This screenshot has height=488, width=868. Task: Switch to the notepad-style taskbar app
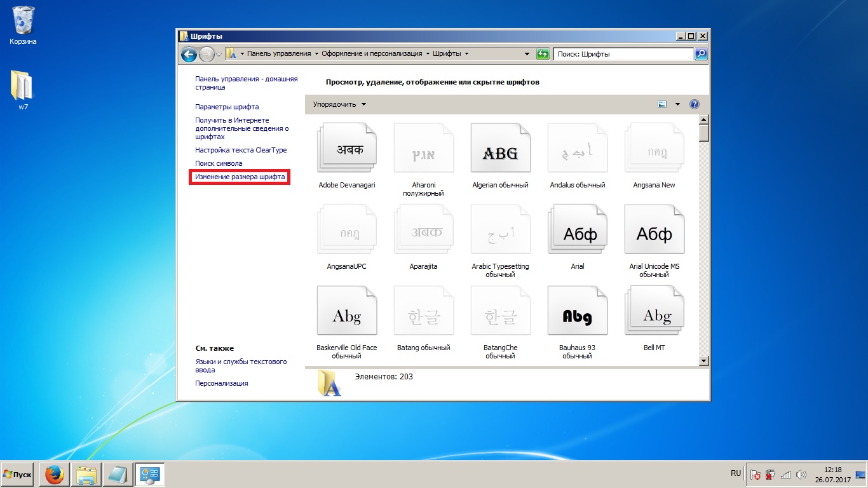click(118, 475)
